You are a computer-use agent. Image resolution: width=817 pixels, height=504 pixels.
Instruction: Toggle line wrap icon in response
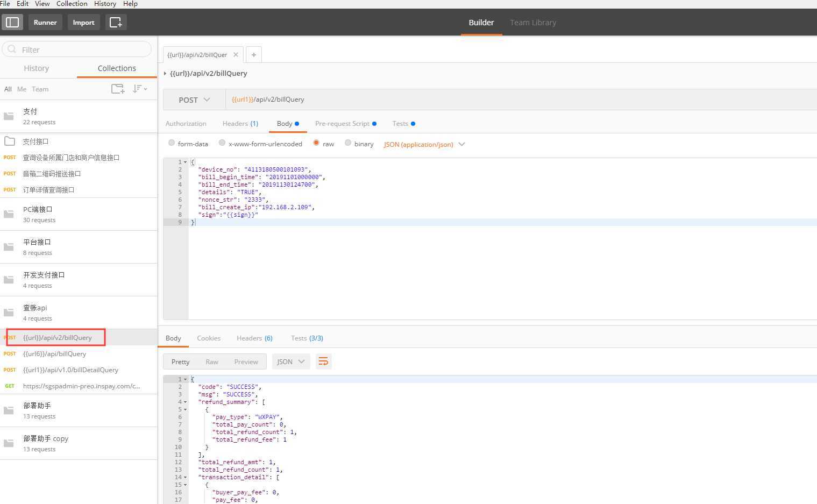tap(323, 361)
